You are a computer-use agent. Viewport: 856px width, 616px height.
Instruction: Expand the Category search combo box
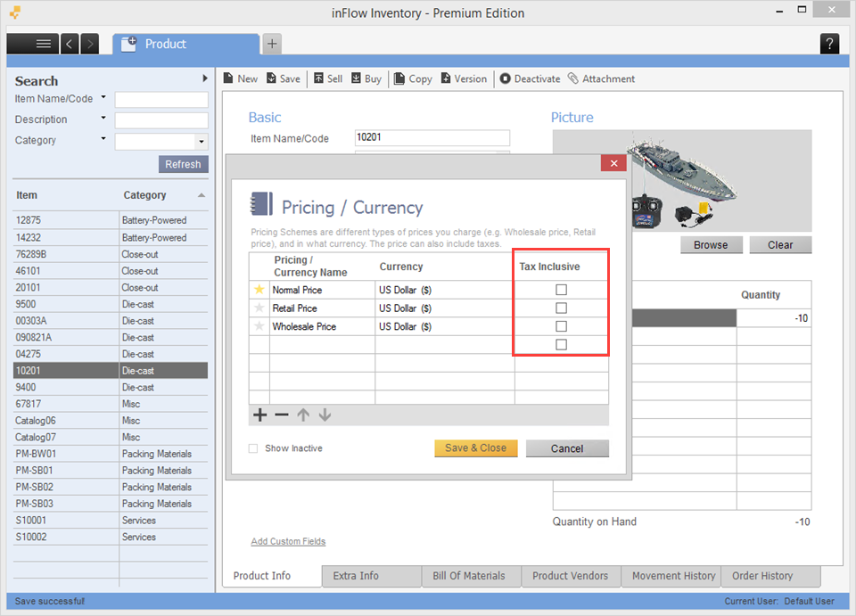click(x=202, y=142)
